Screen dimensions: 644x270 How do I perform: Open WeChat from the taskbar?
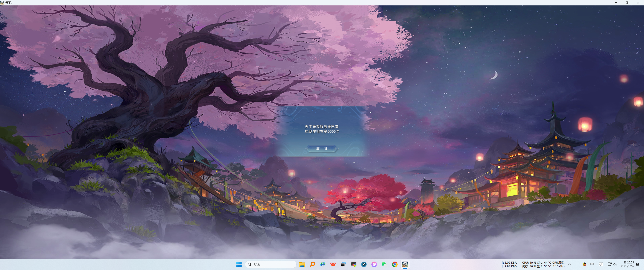[384, 264]
